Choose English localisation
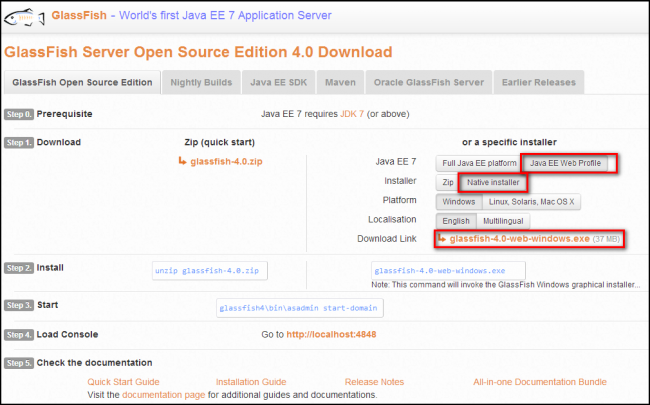This screenshot has width=650, height=405. (456, 221)
